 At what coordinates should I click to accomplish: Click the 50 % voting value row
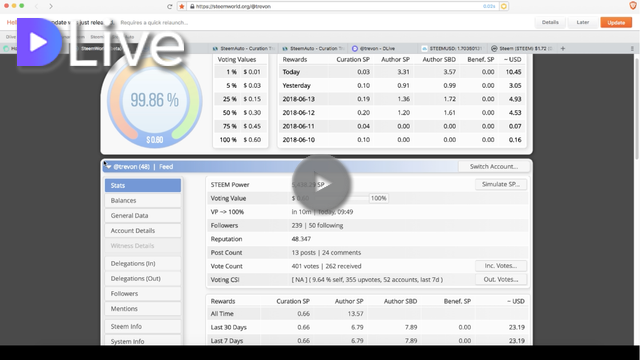240,113
